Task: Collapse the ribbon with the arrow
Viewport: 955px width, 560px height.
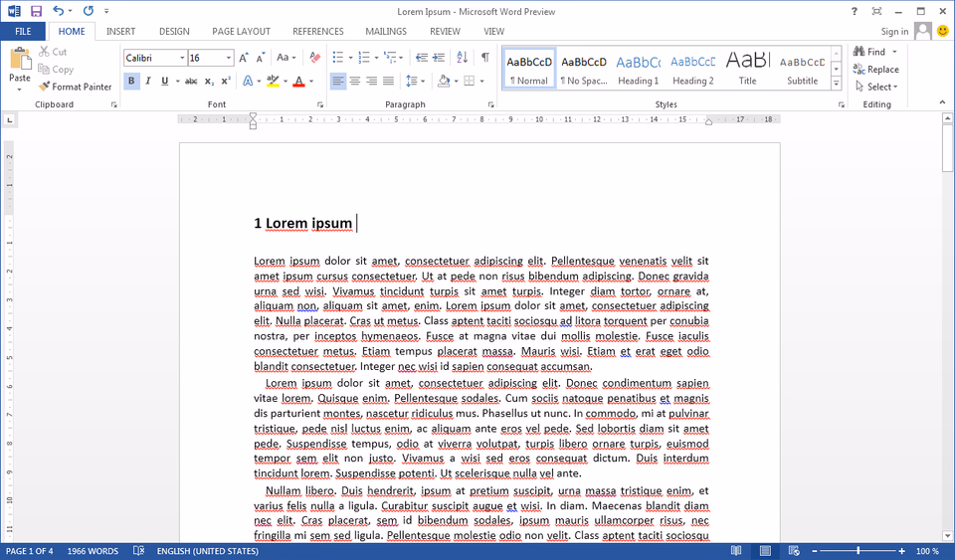Action: click(942, 102)
